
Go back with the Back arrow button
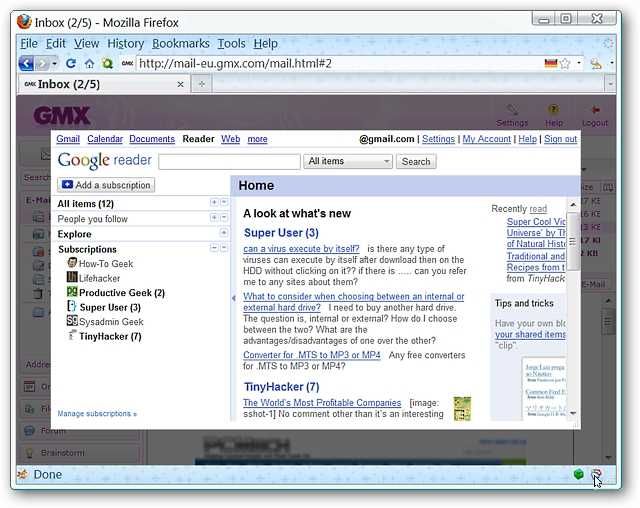tap(27, 63)
